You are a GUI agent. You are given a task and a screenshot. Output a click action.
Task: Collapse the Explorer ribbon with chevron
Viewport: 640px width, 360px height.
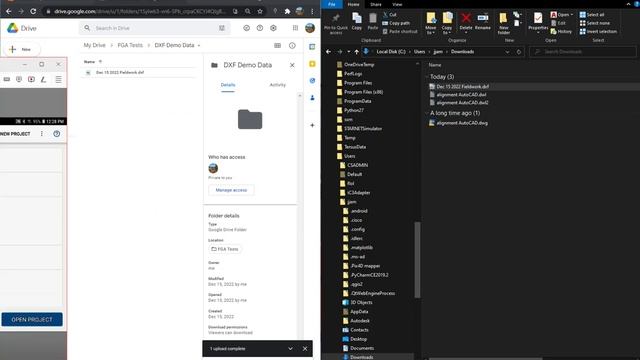629,4
